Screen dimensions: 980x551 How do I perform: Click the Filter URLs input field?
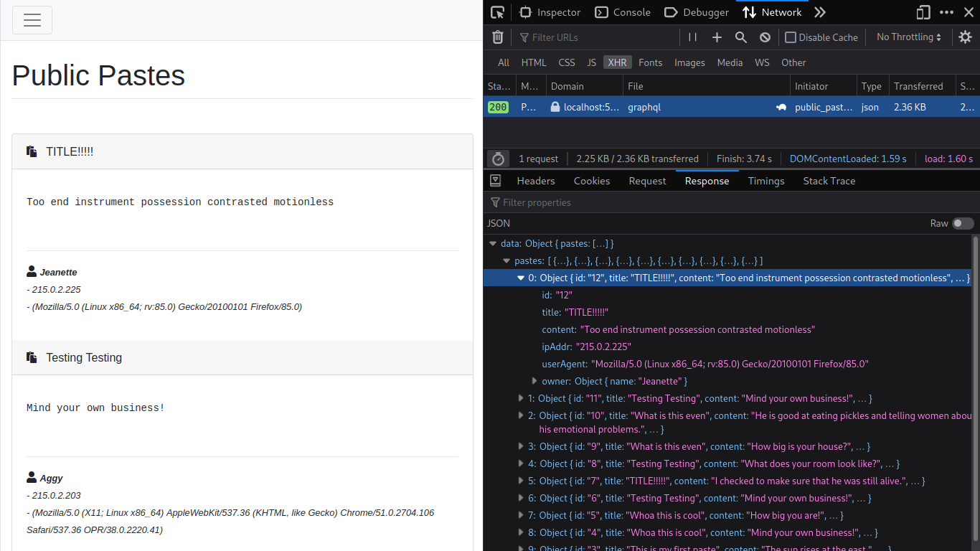pyautogui.click(x=595, y=37)
